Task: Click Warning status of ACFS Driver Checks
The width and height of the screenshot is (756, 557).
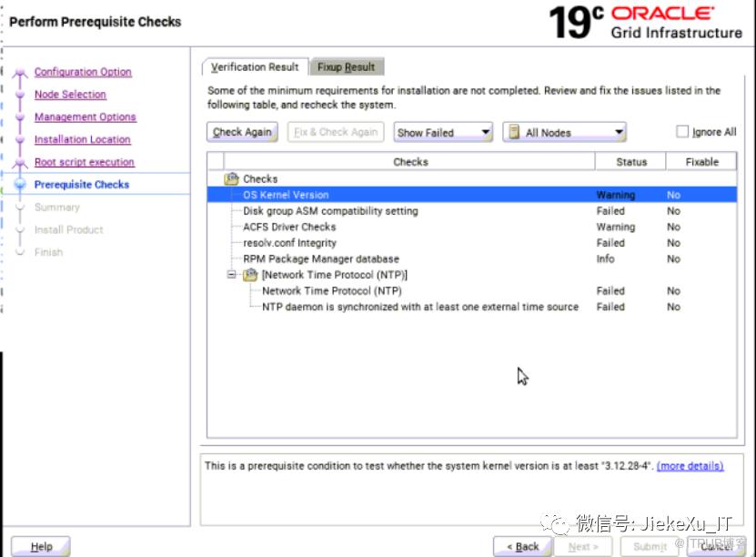Action: (x=616, y=227)
